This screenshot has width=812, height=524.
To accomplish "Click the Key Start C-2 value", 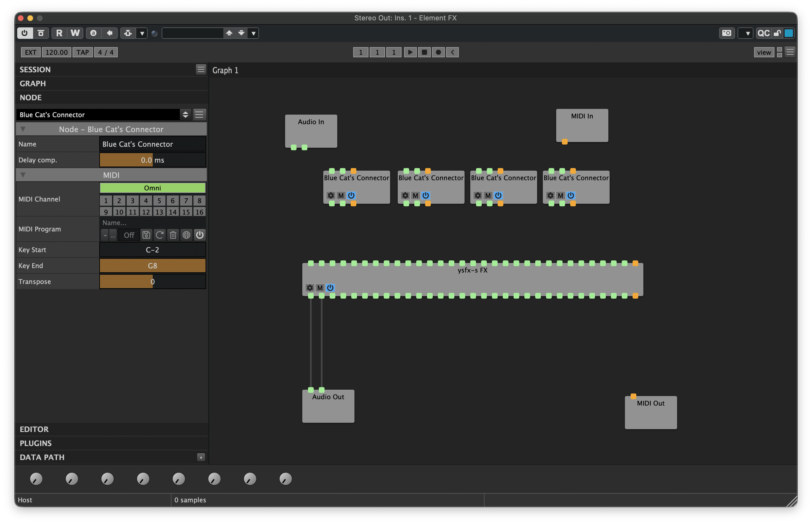I will pos(153,250).
